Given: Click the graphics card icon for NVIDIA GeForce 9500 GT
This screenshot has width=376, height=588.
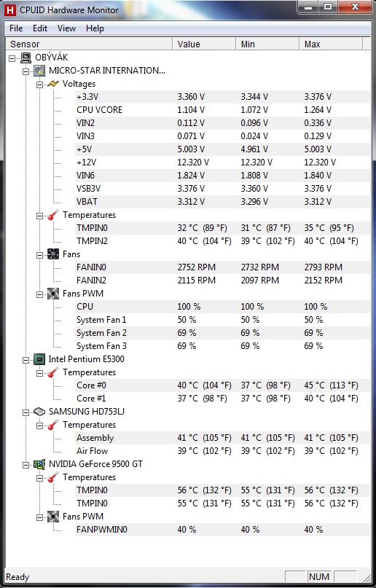Looking at the screenshot, I should pyautogui.click(x=39, y=464).
